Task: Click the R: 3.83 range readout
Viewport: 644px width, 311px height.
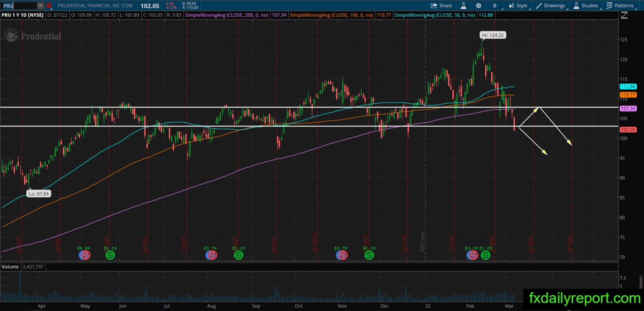Action: 174,15
